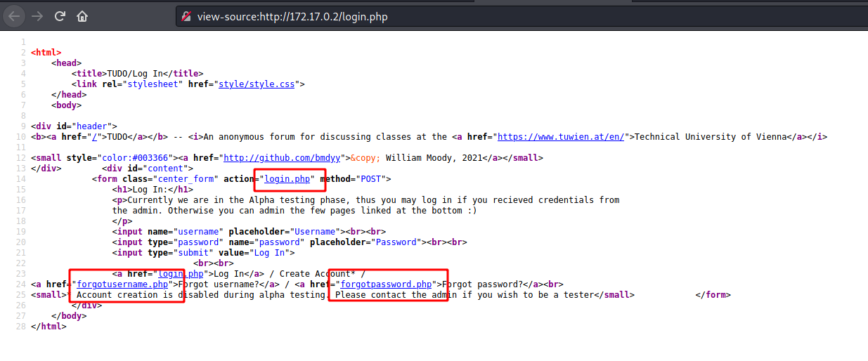Click the submit value "Log In" text
This screenshot has width=868, height=361.
click(271, 253)
